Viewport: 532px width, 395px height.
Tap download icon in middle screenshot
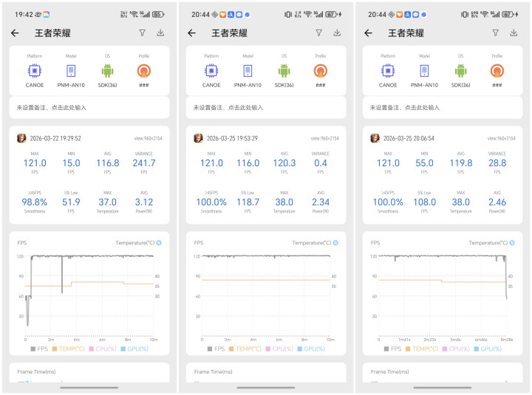337,33
